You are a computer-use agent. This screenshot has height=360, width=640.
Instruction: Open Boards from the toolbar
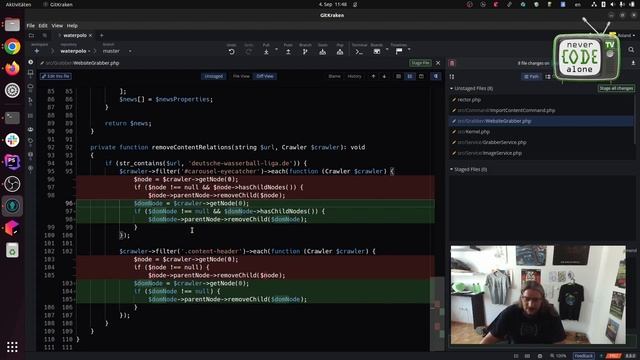coord(377,52)
